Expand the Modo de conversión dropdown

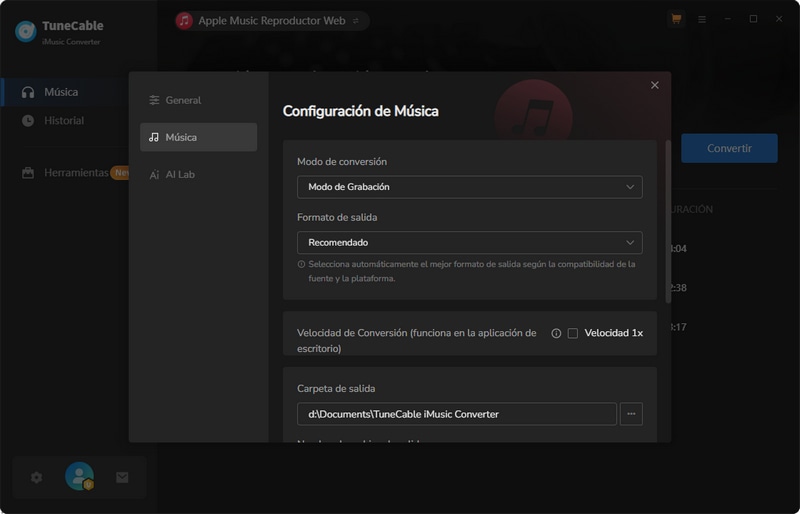click(469, 187)
